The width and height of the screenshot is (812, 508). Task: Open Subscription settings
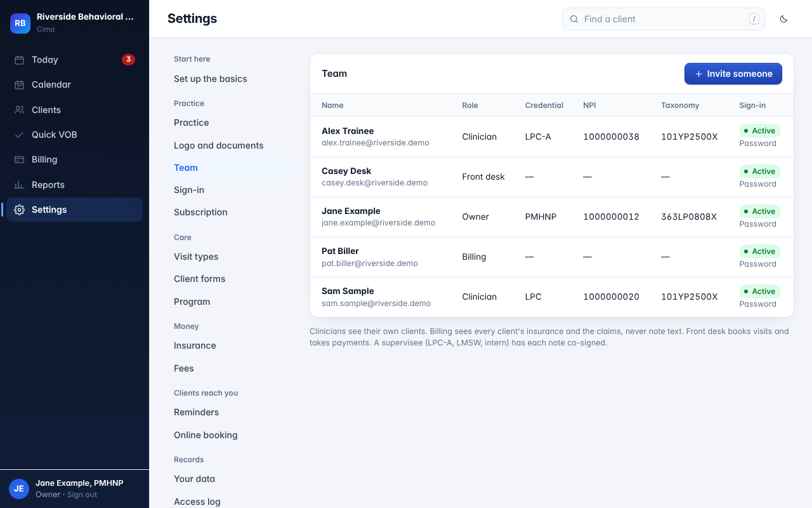pos(231,212)
